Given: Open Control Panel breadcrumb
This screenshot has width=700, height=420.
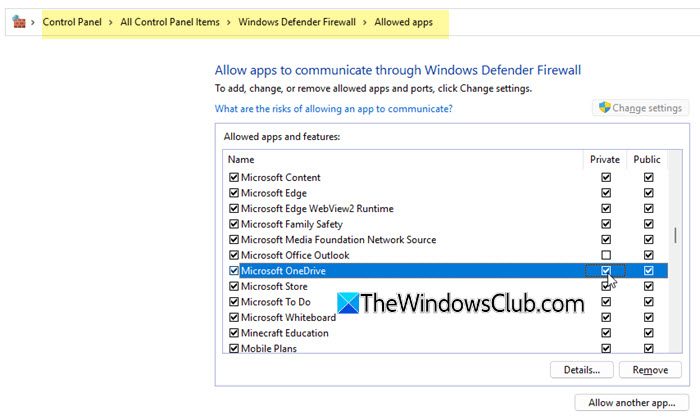Looking at the screenshot, I should [72, 22].
